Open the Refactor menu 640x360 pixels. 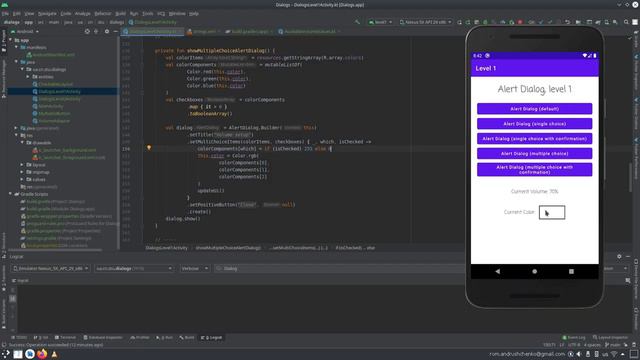pos(102,13)
